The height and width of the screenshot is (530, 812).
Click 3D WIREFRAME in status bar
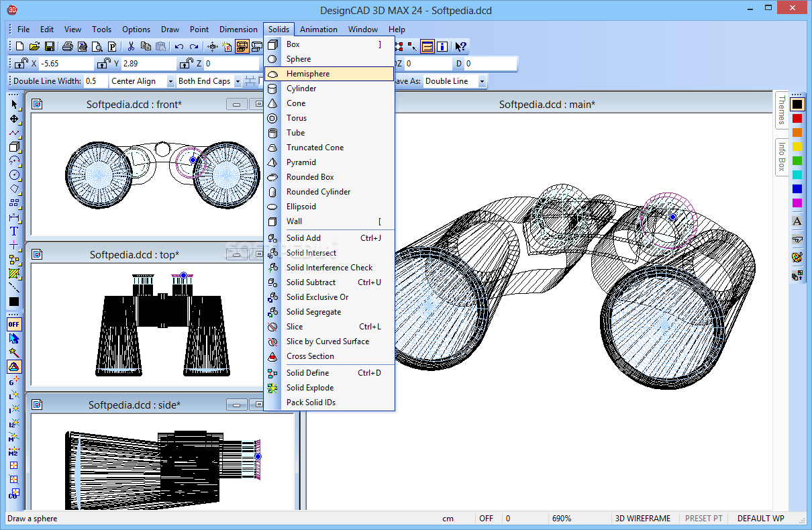click(x=643, y=519)
